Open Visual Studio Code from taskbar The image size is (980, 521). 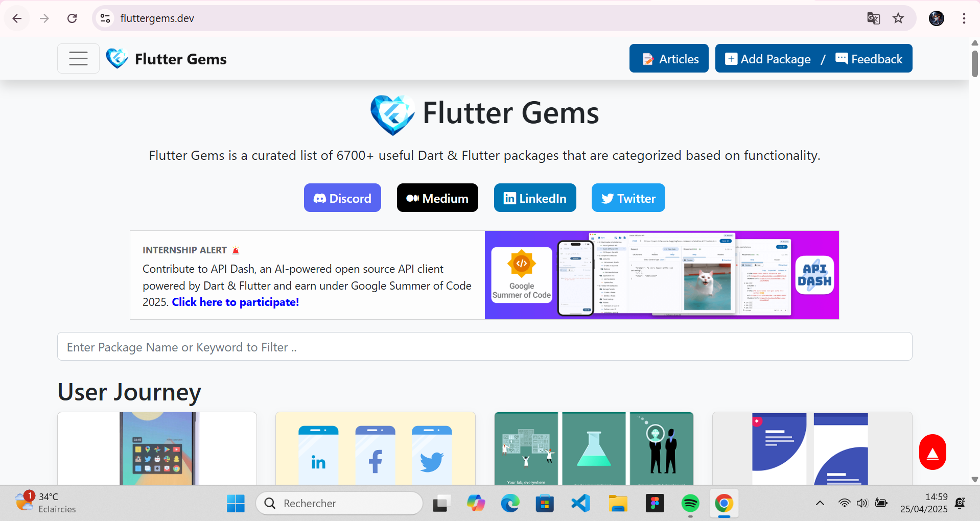(581, 504)
